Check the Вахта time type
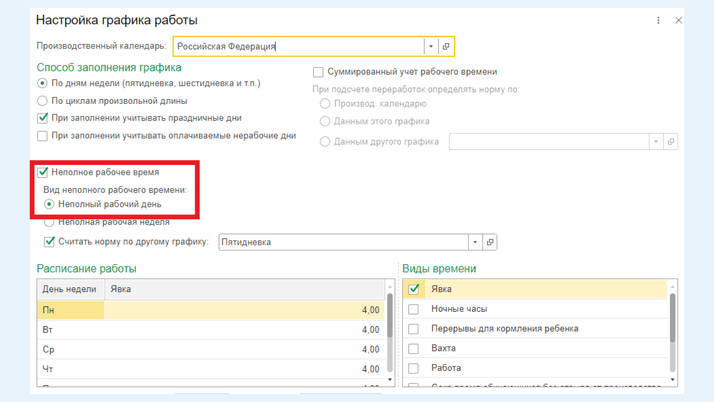 point(414,348)
